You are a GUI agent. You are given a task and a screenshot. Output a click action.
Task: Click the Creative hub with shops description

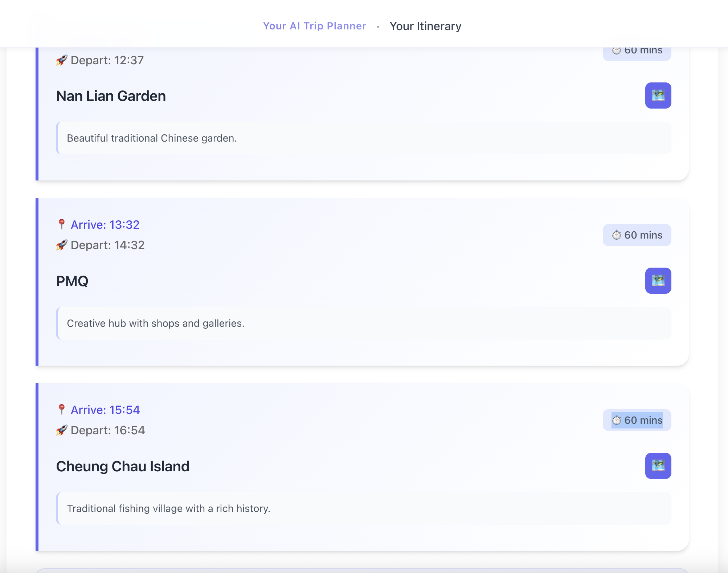pyautogui.click(x=156, y=323)
